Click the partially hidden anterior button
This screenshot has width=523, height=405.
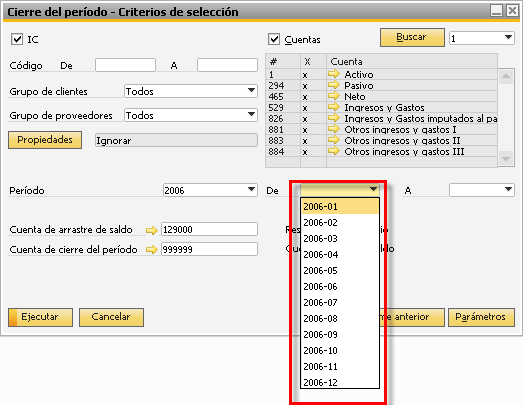tap(412, 317)
